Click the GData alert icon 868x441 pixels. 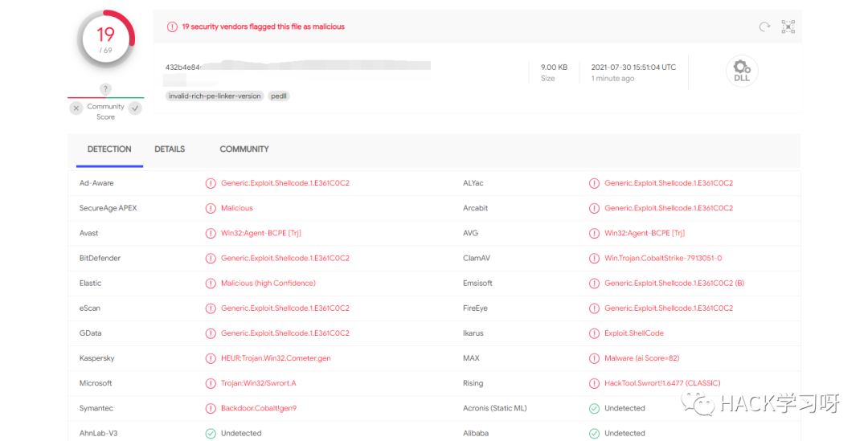[211, 333]
